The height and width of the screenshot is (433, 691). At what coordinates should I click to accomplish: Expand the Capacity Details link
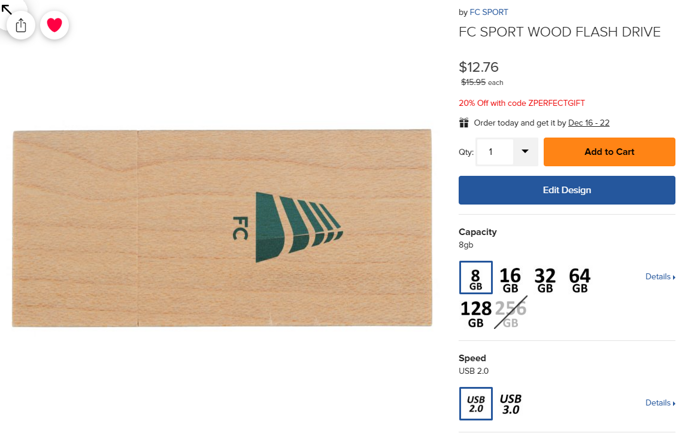pyautogui.click(x=660, y=277)
